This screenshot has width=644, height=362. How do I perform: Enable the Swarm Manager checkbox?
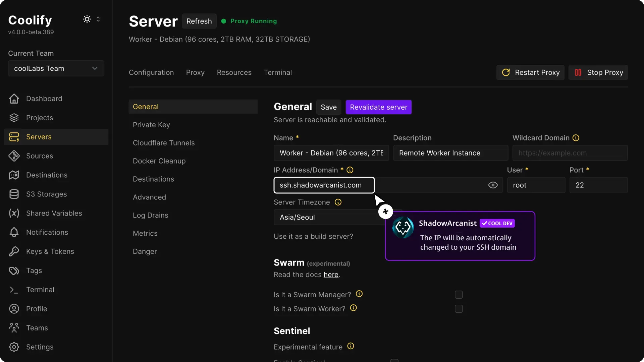coord(459,295)
